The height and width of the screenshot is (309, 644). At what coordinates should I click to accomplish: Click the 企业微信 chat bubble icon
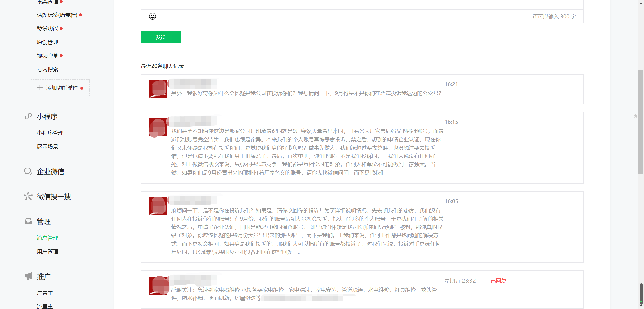coord(28,171)
